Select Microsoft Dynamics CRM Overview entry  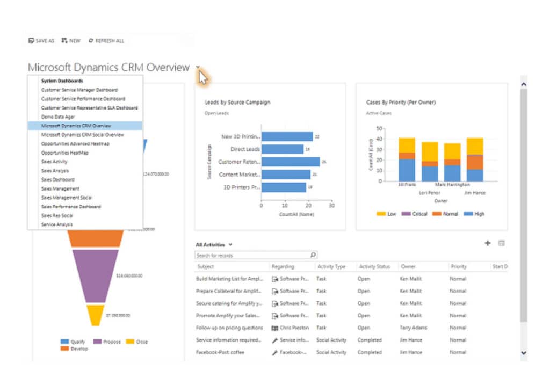pyautogui.click(x=85, y=126)
